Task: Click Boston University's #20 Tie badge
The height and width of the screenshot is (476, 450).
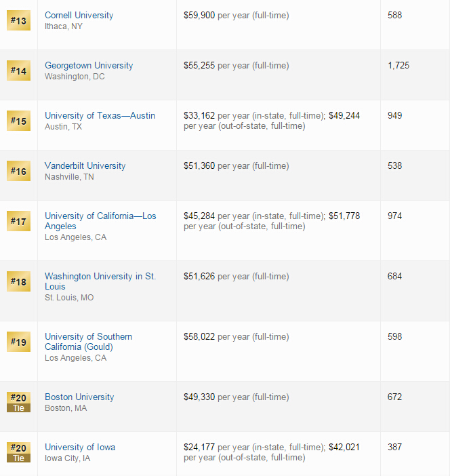Action: (18, 402)
